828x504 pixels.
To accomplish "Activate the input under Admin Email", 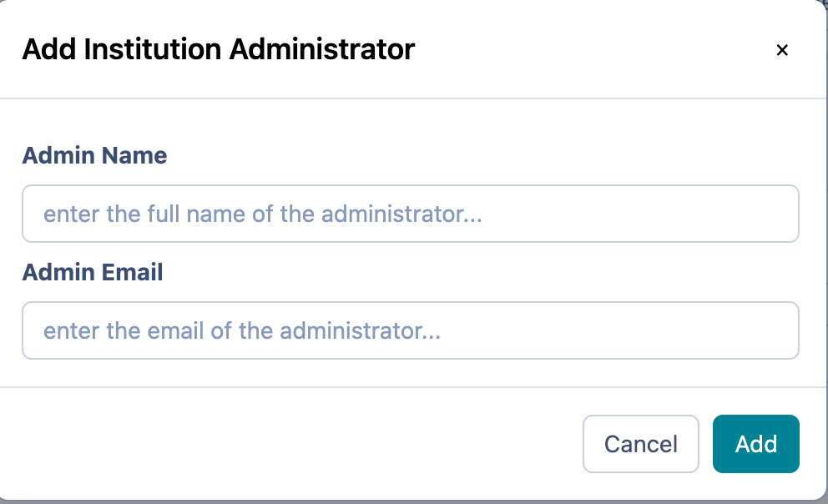I will click(410, 330).
